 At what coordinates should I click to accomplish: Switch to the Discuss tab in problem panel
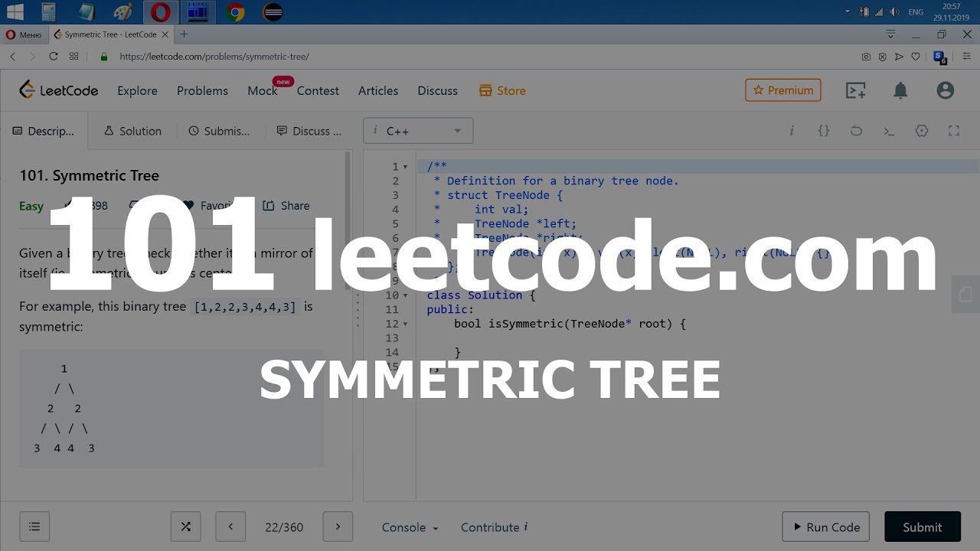(x=309, y=131)
